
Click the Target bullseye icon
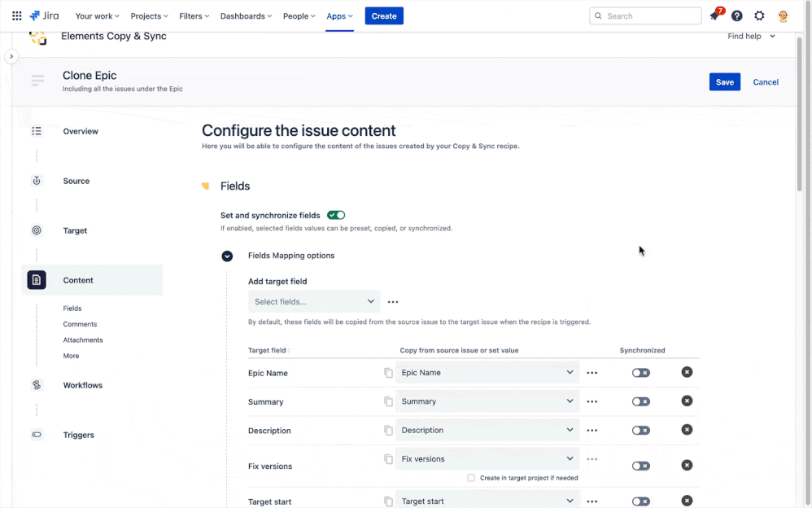37,230
